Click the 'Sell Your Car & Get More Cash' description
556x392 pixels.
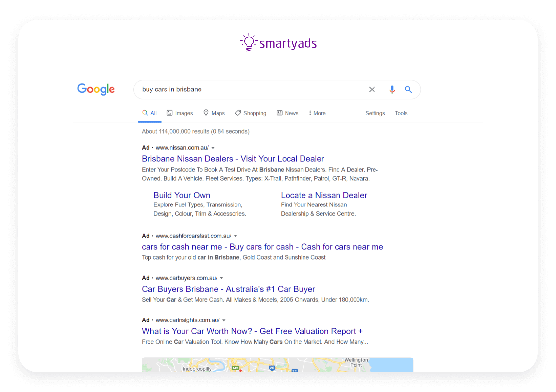(255, 300)
